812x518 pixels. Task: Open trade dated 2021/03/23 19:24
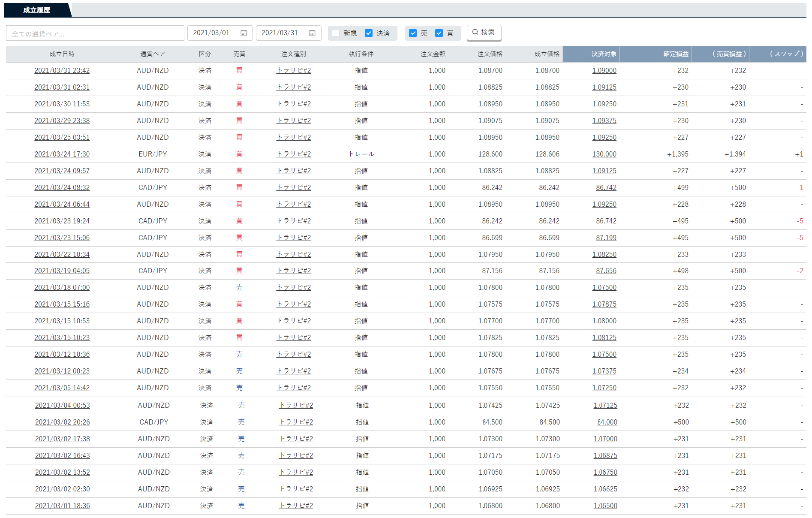[x=62, y=221]
